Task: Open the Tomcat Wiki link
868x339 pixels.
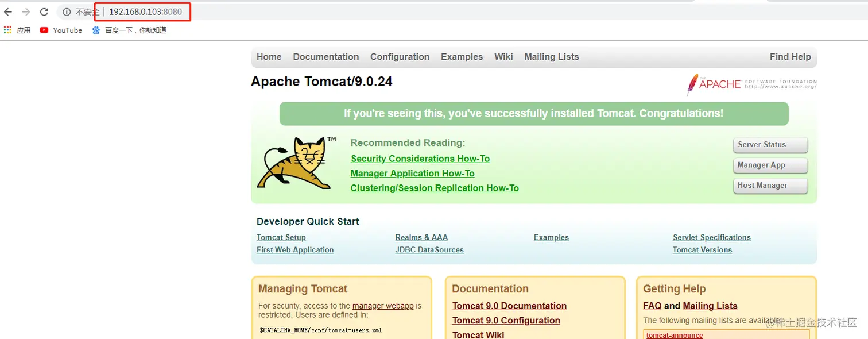Action: tap(478, 335)
